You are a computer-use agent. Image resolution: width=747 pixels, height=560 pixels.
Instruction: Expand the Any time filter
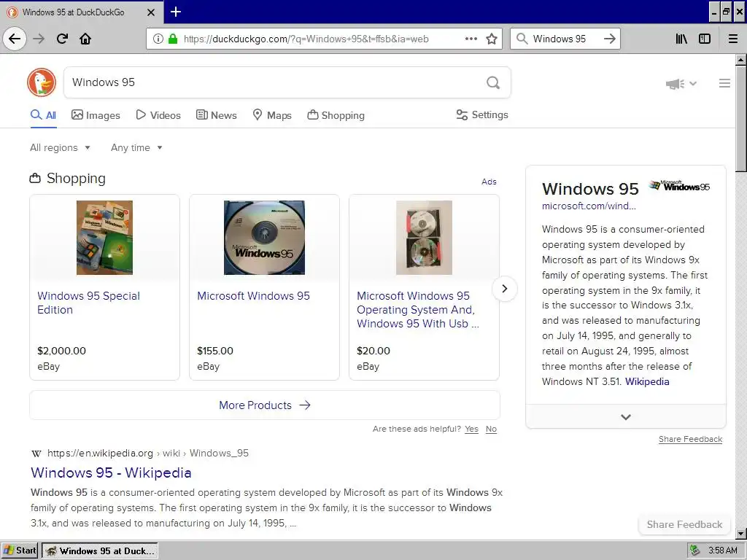(x=136, y=147)
